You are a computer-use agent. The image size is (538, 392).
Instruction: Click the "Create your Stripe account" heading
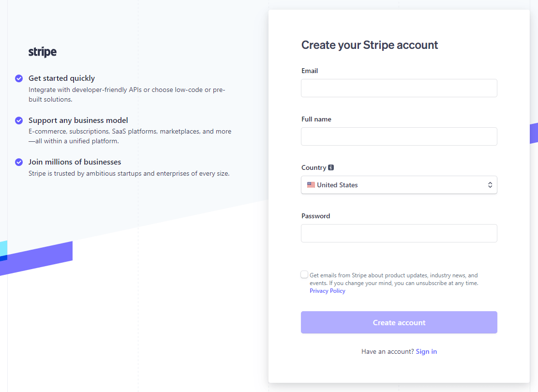pos(370,45)
